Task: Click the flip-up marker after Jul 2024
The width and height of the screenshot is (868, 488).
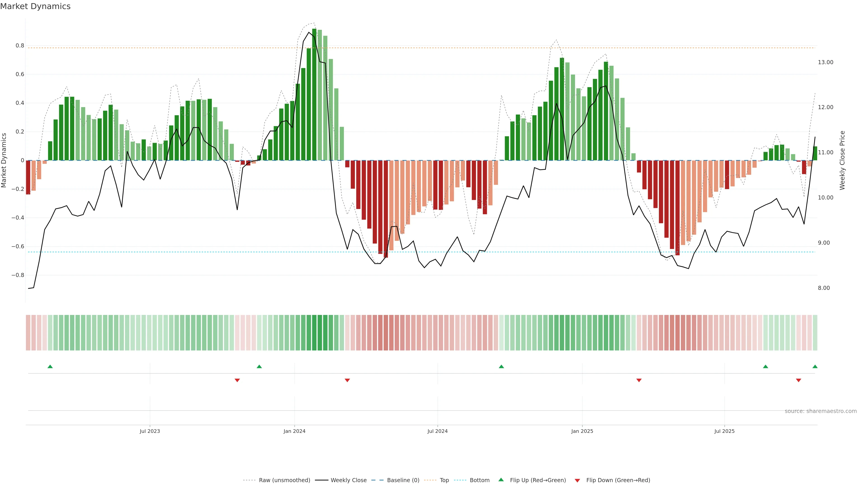Action: (x=501, y=366)
